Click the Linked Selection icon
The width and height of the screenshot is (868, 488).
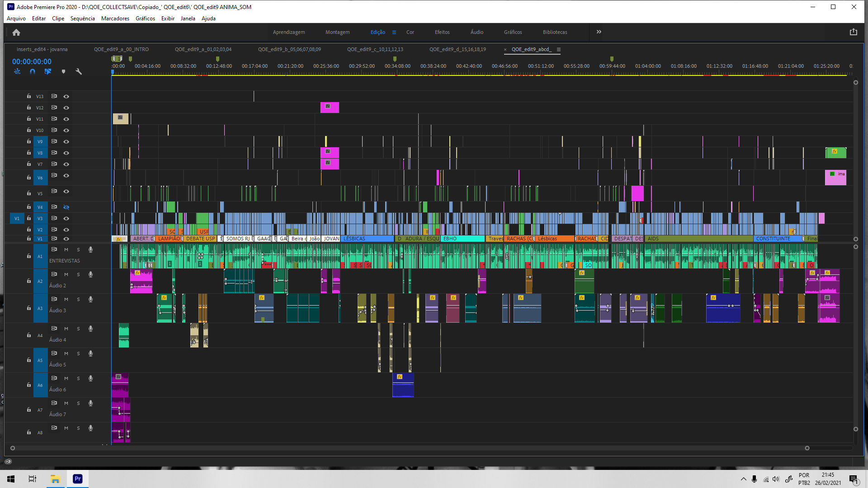tap(48, 71)
